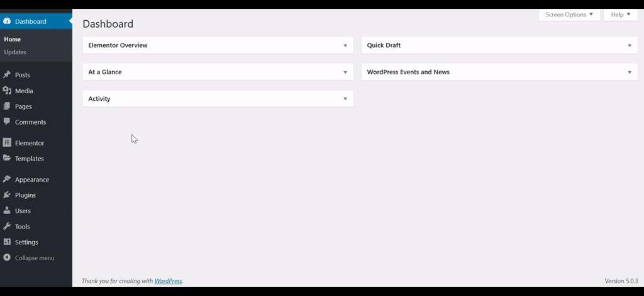Click the Templates folder icon

(x=7, y=159)
